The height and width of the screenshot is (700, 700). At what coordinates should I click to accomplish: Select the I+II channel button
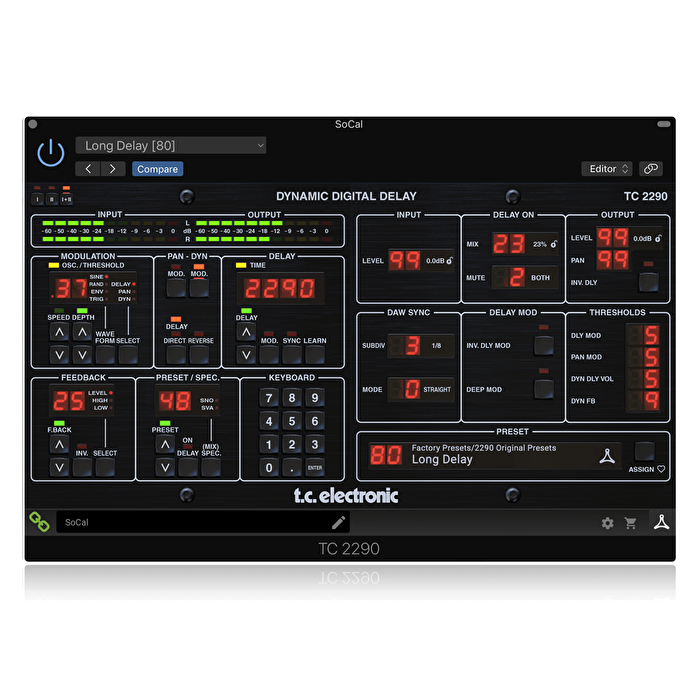pos(67,200)
